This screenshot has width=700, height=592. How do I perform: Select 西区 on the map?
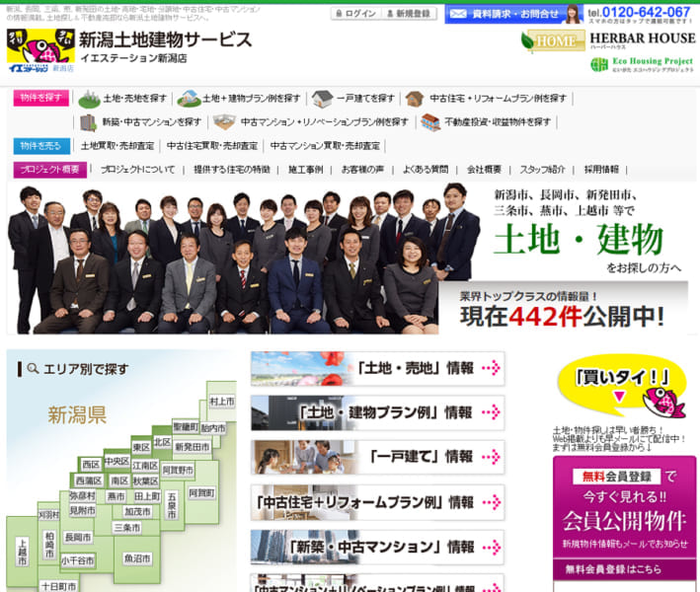click(x=91, y=465)
